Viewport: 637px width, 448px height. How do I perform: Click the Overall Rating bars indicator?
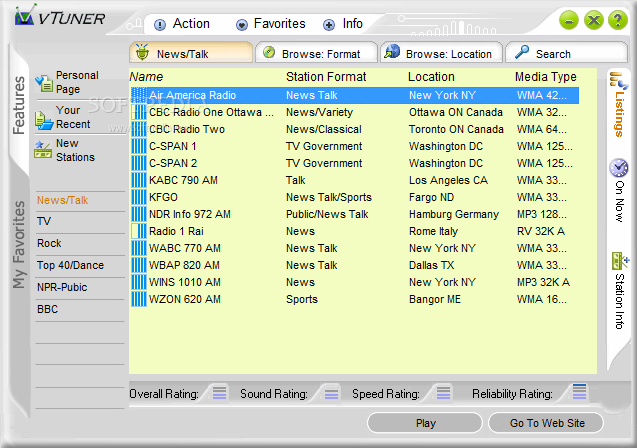[x=219, y=393]
